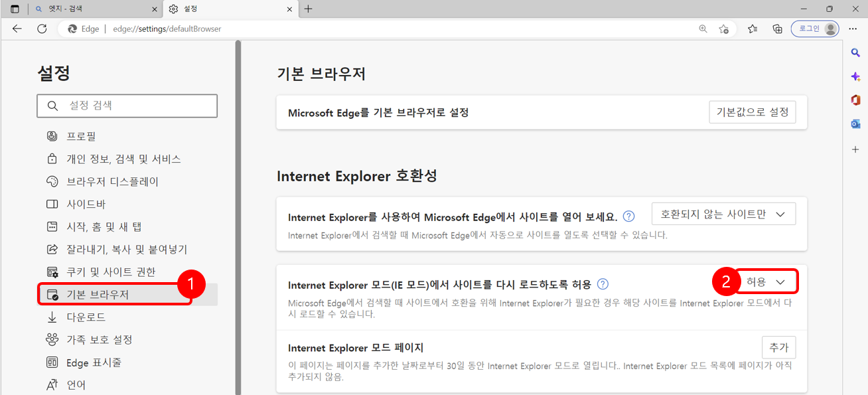This screenshot has width=868, height=395.
Task: Open sidebar Search icon
Action: tap(855, 52)
